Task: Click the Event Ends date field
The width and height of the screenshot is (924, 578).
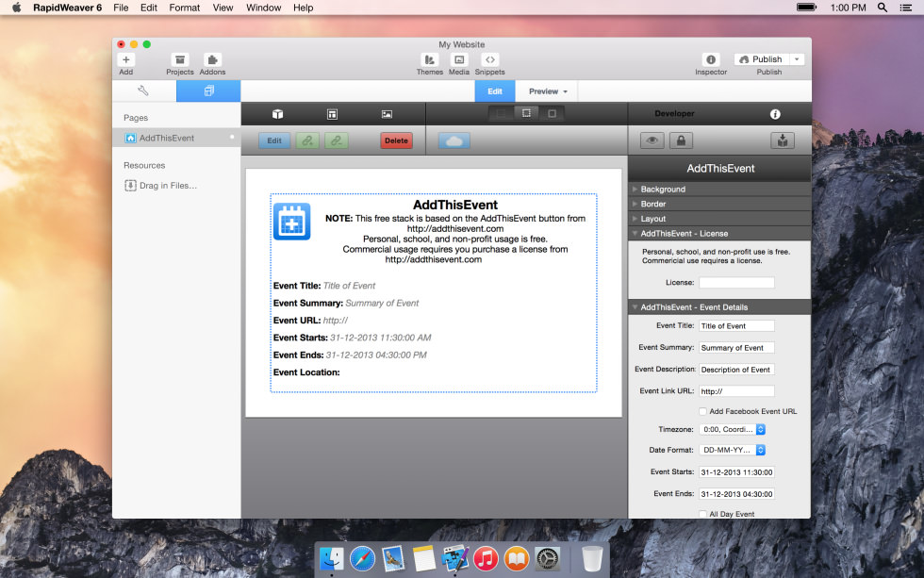Action: [736, 494]
